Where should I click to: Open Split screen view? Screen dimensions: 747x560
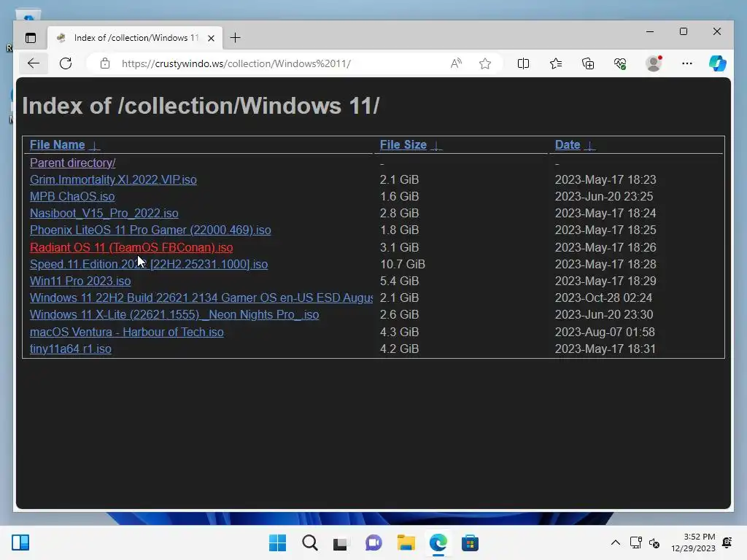pyautogui.click(x=523, y=63)
